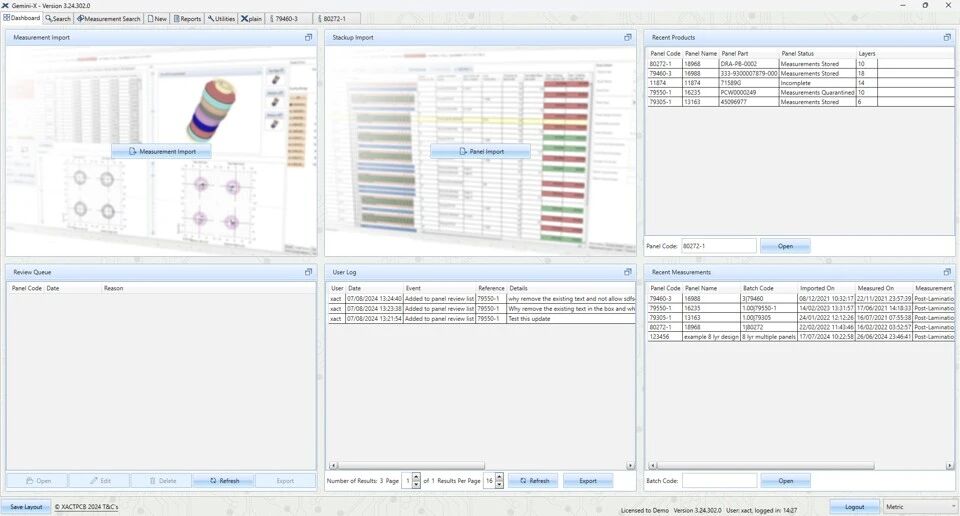The width and height of the screenshot is (960, 516).
Task: Click the Batch Code input field
Action: [x=719, y=481]
